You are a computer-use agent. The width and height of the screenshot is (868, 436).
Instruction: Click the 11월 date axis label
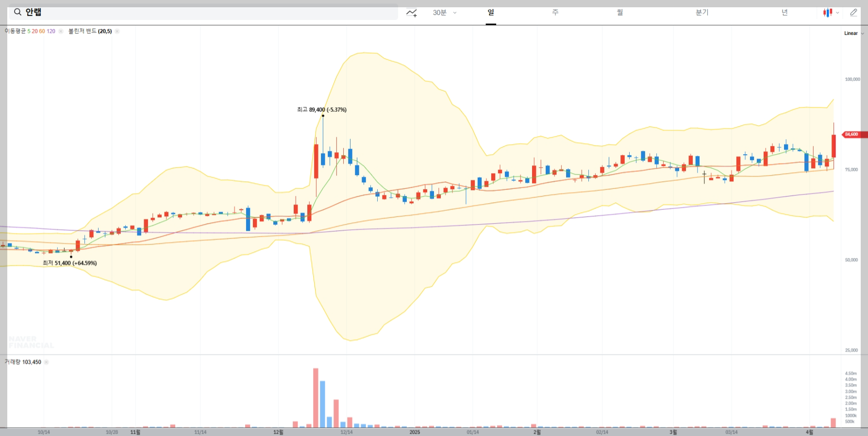tap(135, 432)
